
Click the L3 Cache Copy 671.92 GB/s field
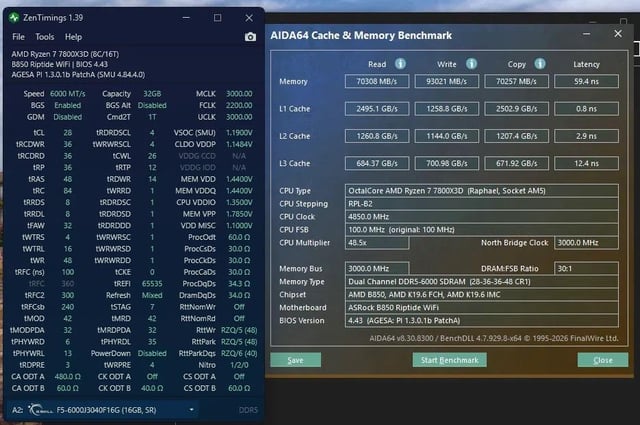tap(516, 163)
